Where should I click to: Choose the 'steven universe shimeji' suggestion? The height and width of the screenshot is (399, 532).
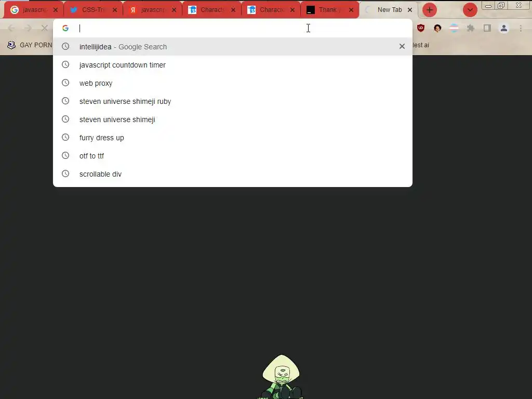click(233, 119)
